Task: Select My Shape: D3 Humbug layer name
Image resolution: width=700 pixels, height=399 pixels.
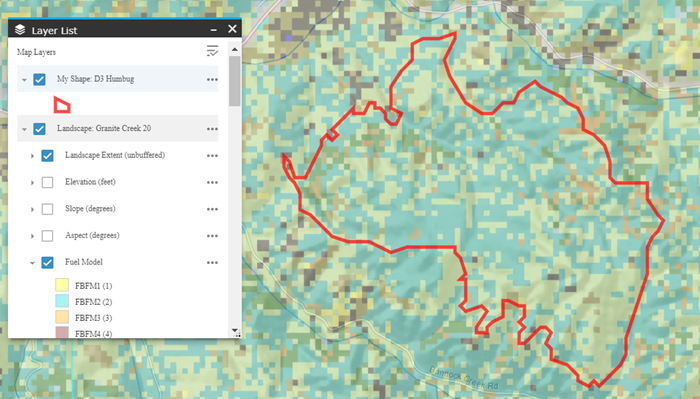Action: [96, 79]
